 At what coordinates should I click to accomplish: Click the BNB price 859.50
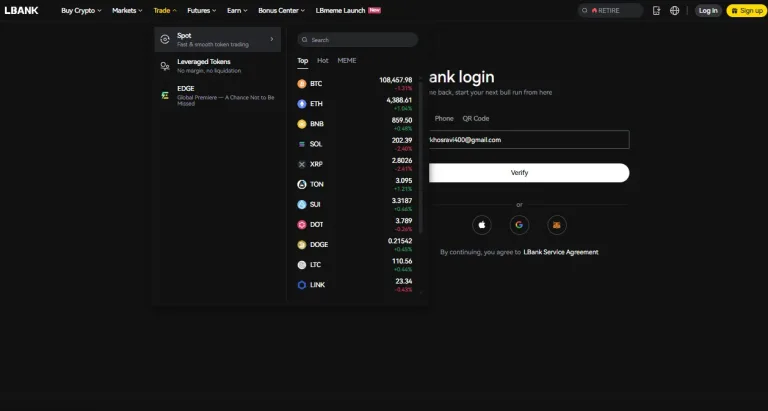402,120
